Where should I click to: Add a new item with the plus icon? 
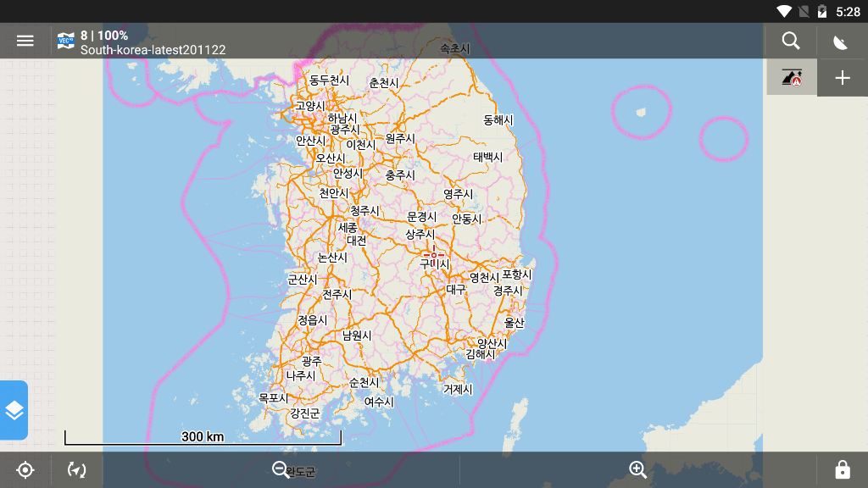[x=842, y=77]
